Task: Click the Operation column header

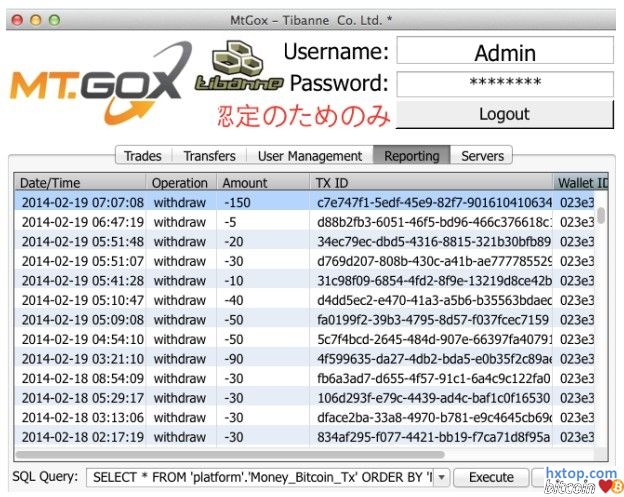Action: point(180,183)
